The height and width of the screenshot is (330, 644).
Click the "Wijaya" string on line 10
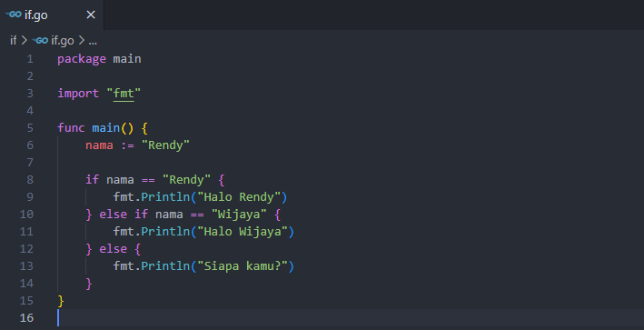pyautogui.click(x=239, y=215)
